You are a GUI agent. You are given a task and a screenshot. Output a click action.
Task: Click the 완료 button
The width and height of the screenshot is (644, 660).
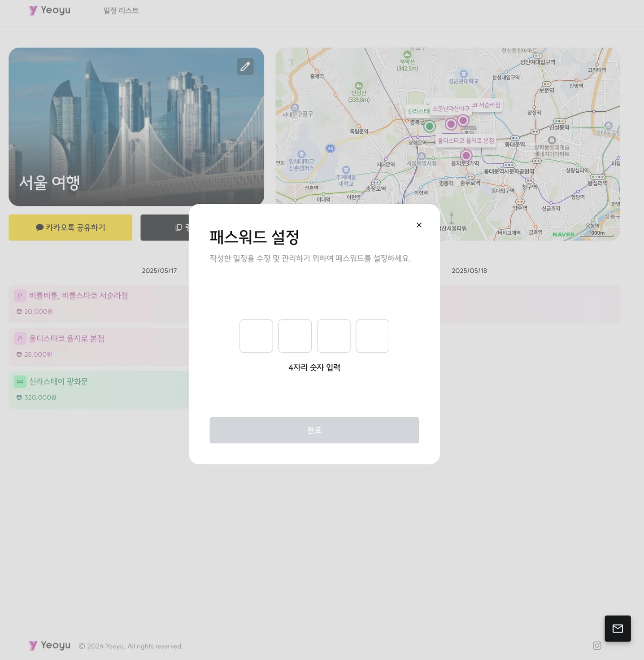pyautogui.click(x=314, y=430)
